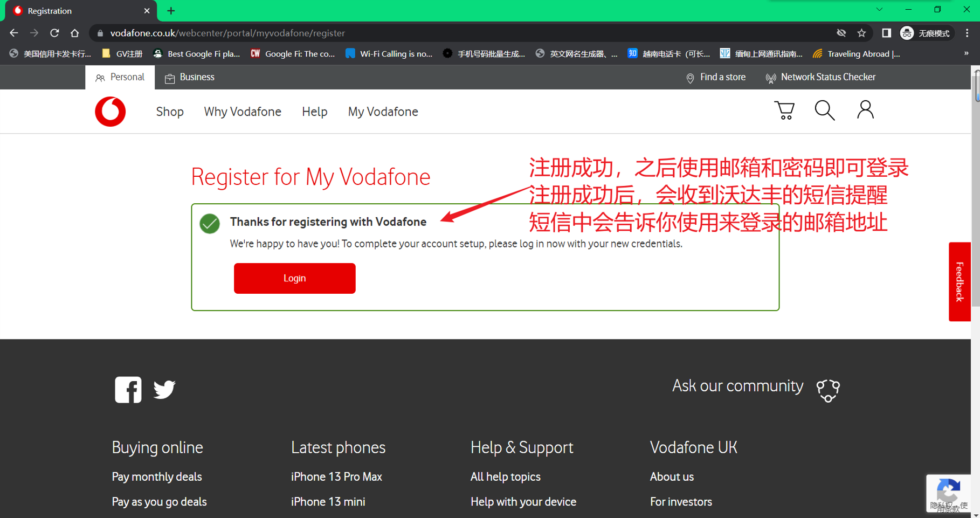The image size is (980, 518).
Task: Open Vodafone's Facebook page icon
Action: pos(128,389)
